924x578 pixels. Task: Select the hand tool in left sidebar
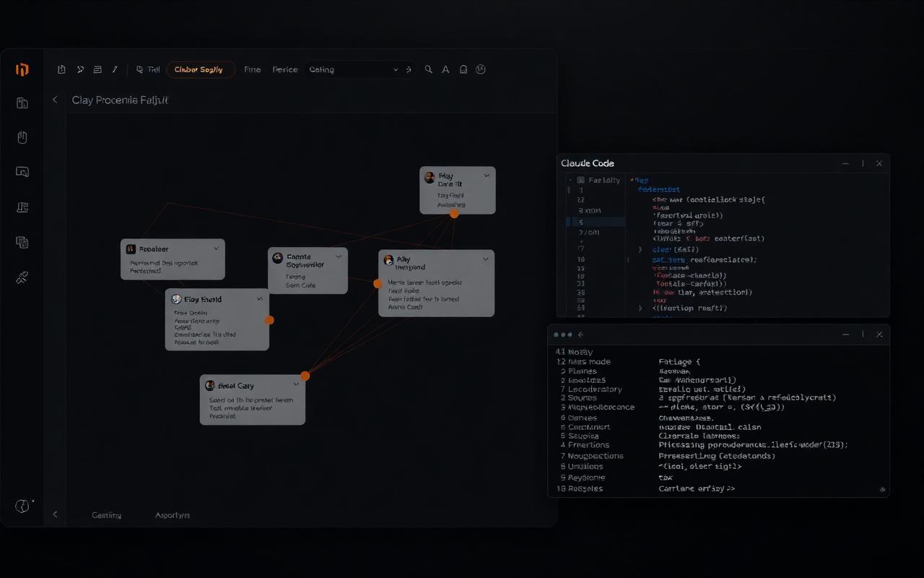22,137
